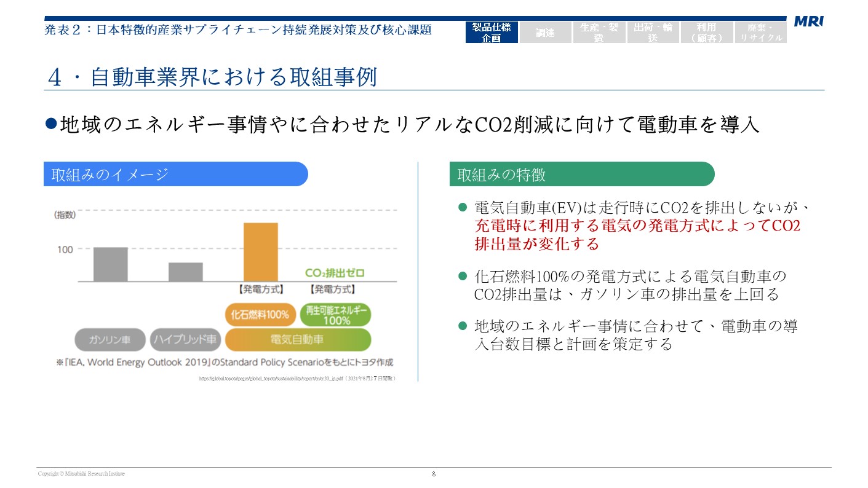Select the 利用（顧客） stage tab

pos(707,33)
